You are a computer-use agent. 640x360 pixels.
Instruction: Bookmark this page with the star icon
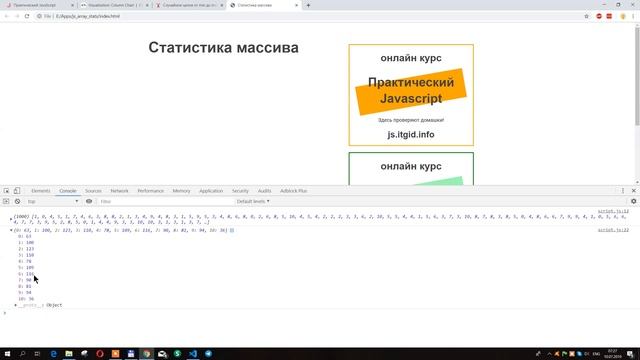pyautogui.click(x=587, y=16)
